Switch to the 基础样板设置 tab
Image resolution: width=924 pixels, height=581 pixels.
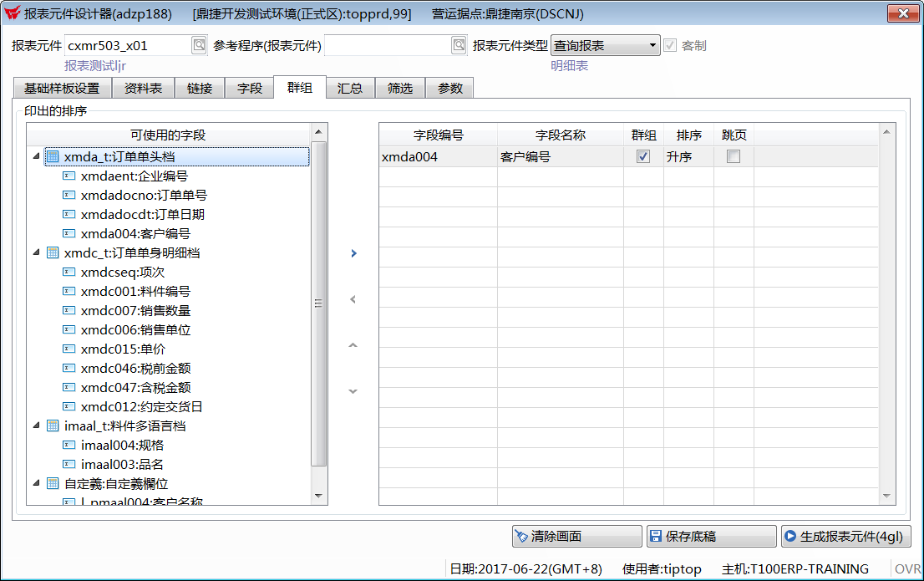62,89
